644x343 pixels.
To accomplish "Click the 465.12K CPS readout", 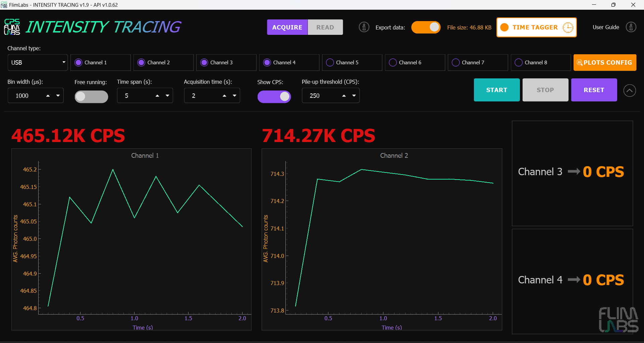I will pyautogui.click(x=68, y=136).
